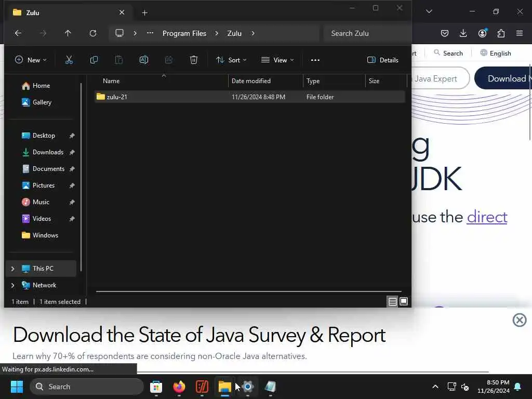Open Firefox account icon

tap(482, 33)
